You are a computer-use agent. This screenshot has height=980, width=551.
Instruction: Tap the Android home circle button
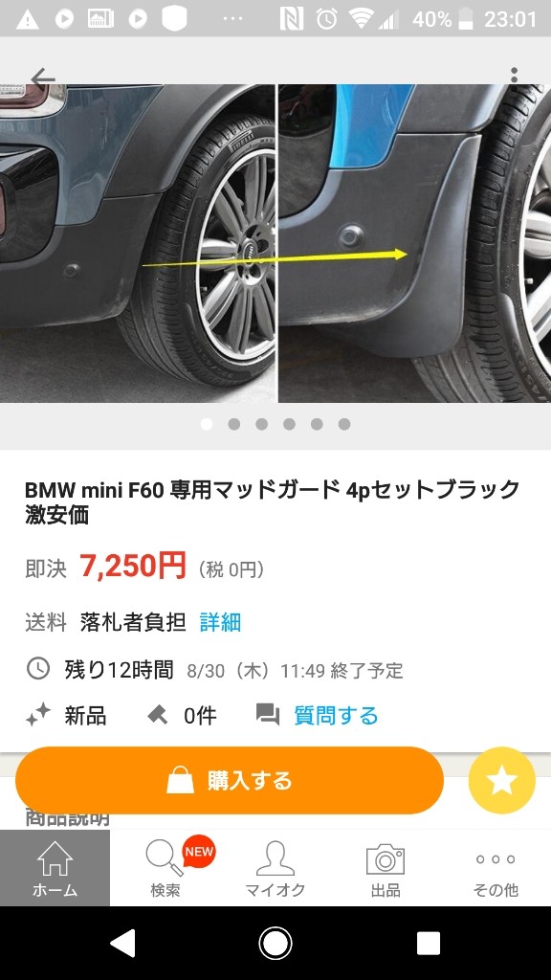click(275, 943)
